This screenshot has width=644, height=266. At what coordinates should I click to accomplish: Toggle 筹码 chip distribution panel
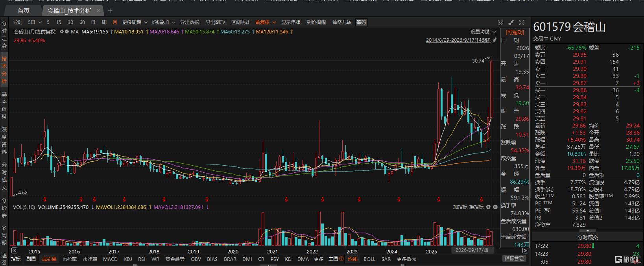[361, 22]
